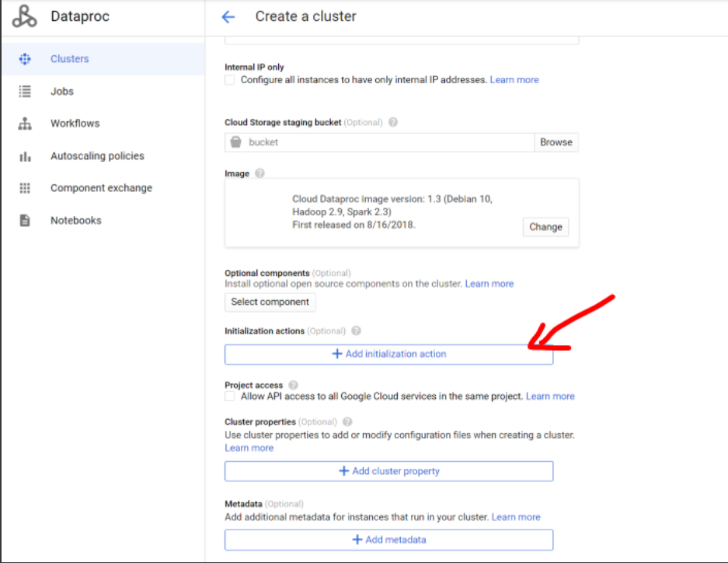The width and height of the screenshot is (728, 563).
Task: Enable Internal IP only checkbox
Action: (x=229, y=80)
